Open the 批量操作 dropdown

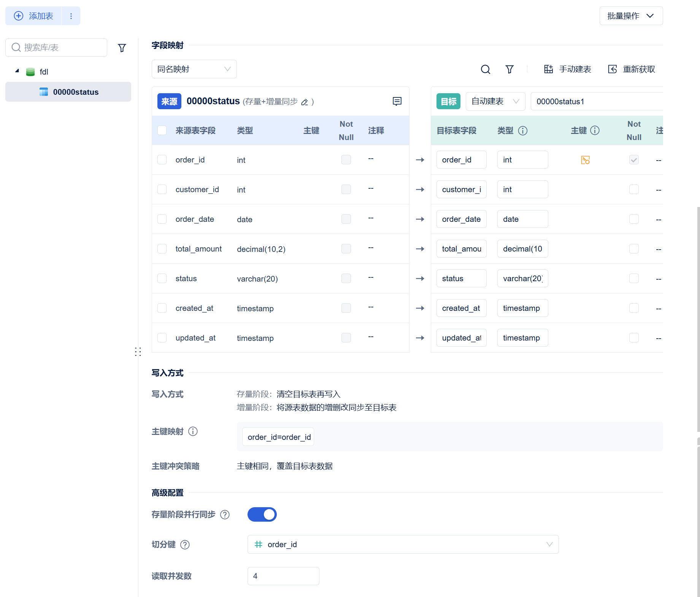[x=631, y=16]
